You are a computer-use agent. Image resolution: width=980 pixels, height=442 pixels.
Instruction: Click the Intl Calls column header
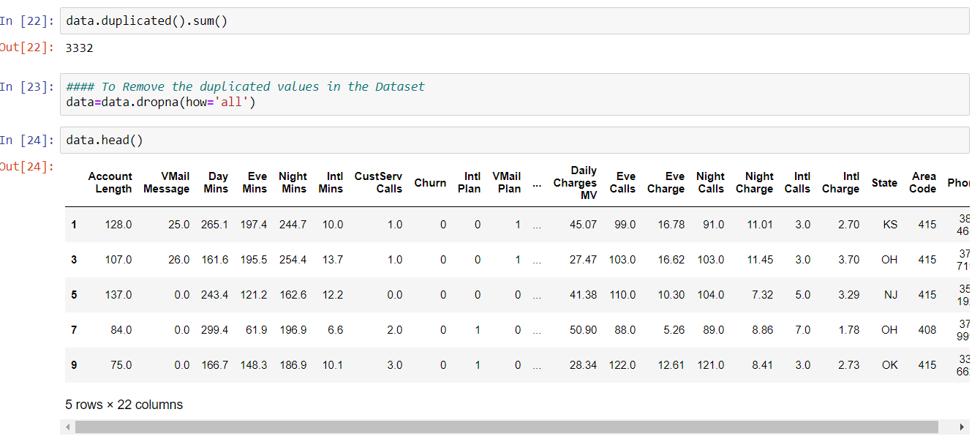click(x=798, y=182)
